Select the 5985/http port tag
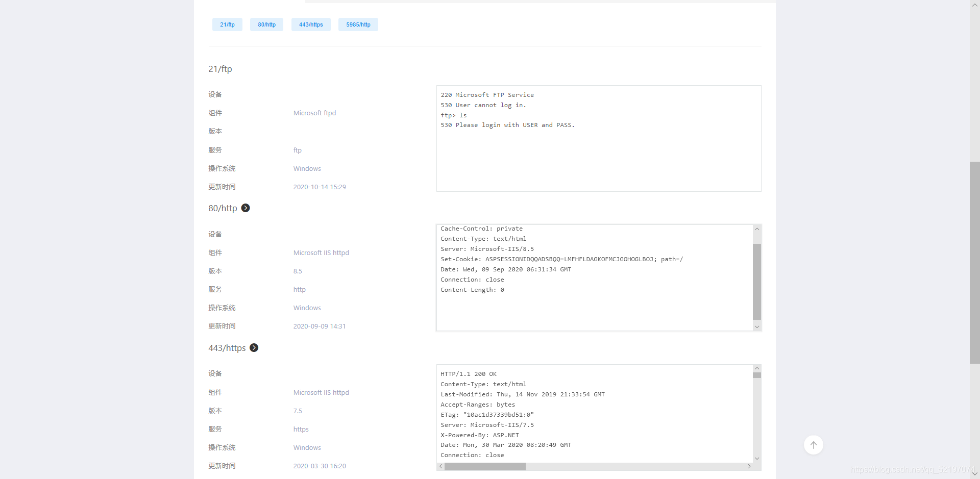980x479 pixels. (x=358, y=24)
